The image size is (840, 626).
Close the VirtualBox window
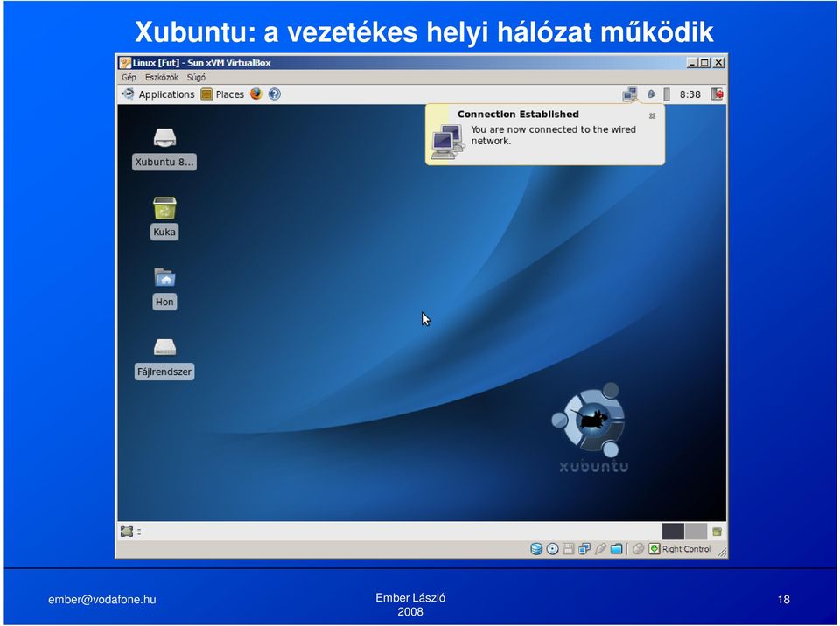(x=719, y=63)
